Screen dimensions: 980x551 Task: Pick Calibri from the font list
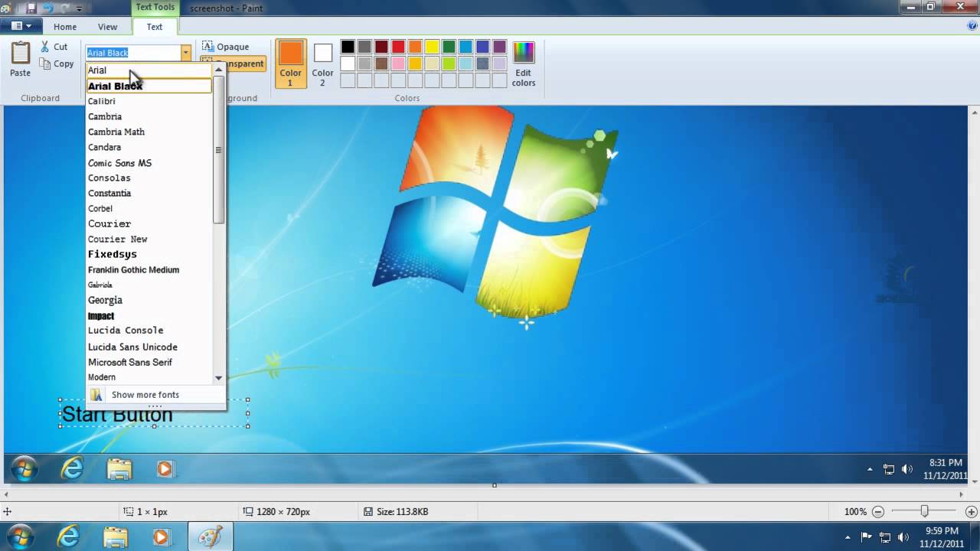click(x=149, y=101)
